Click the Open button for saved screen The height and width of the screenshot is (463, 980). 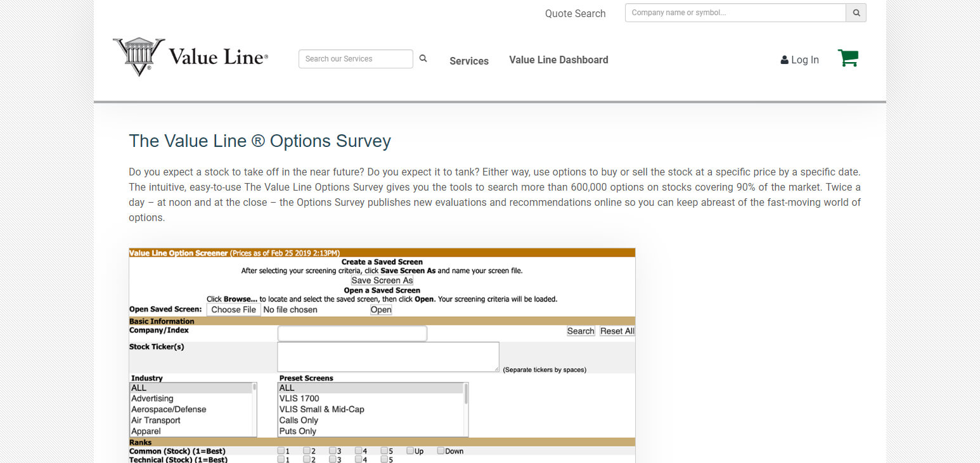click(381, 310)
